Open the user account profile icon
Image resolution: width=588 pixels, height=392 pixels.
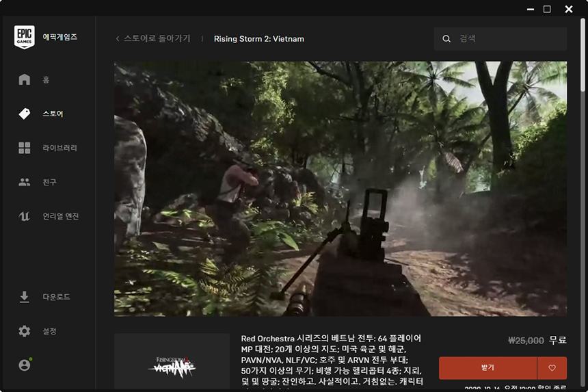point(25,365)
